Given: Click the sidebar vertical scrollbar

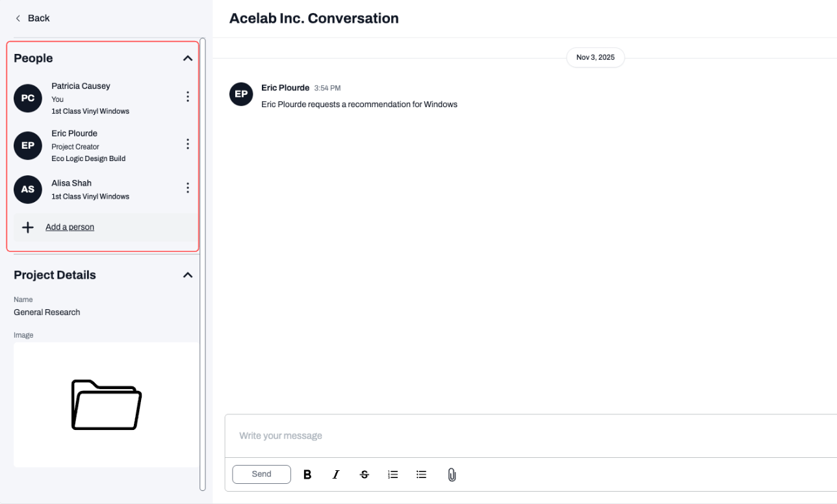Looking at the screenshot, I should pyautogui.click(x=203, y=264).
